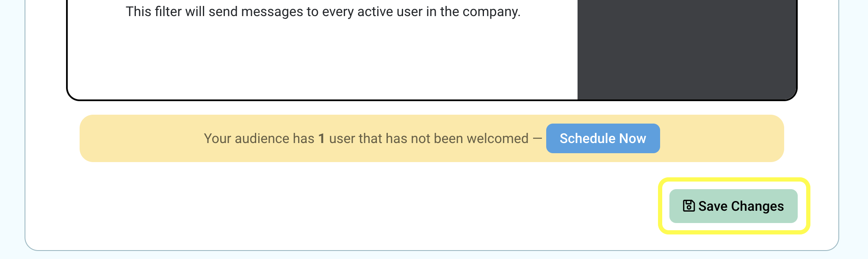Image resolution: width=868 pixels, height=259 pixels.
Task: Click the word "Now" on the blue button
Action: [x=633, y=138]
